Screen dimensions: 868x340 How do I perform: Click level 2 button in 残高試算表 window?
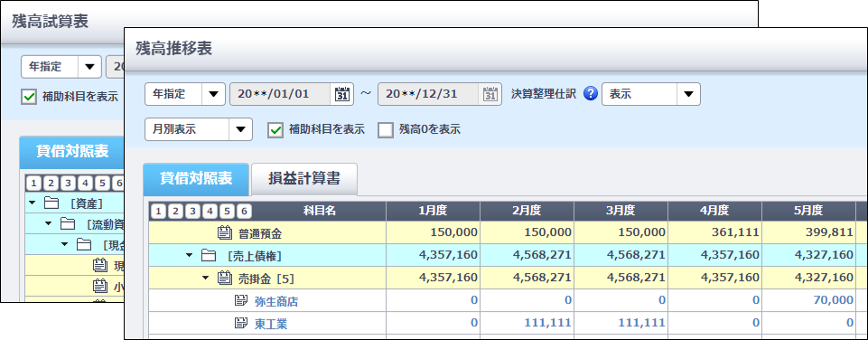51,183
